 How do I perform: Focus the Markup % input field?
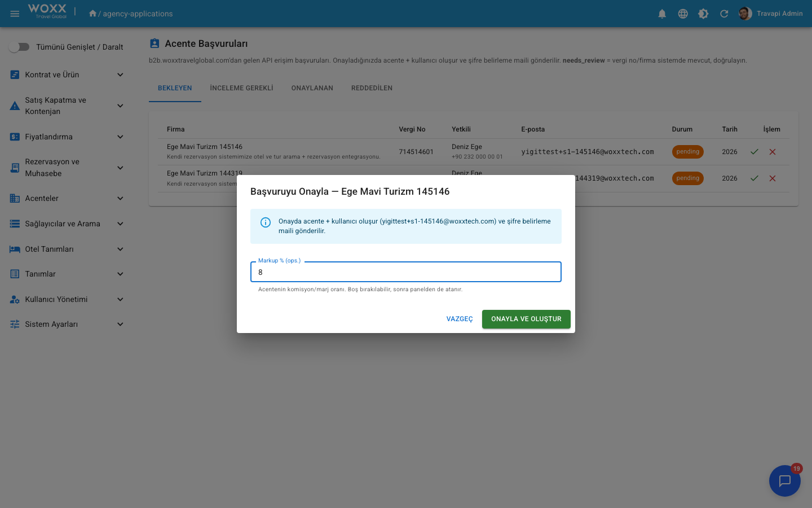[x=406, y=272]
